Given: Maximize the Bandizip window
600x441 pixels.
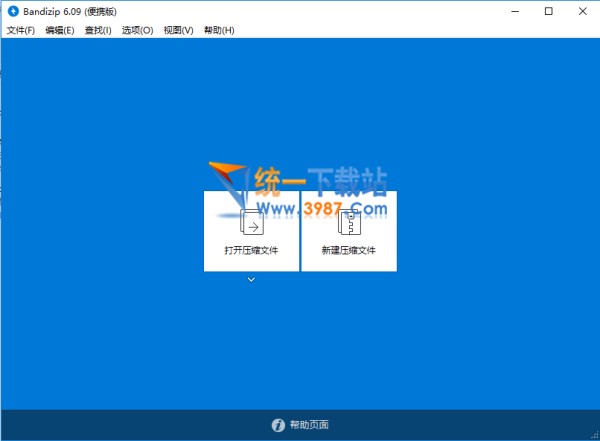Looking at the screenshot, I should point(549,11).
